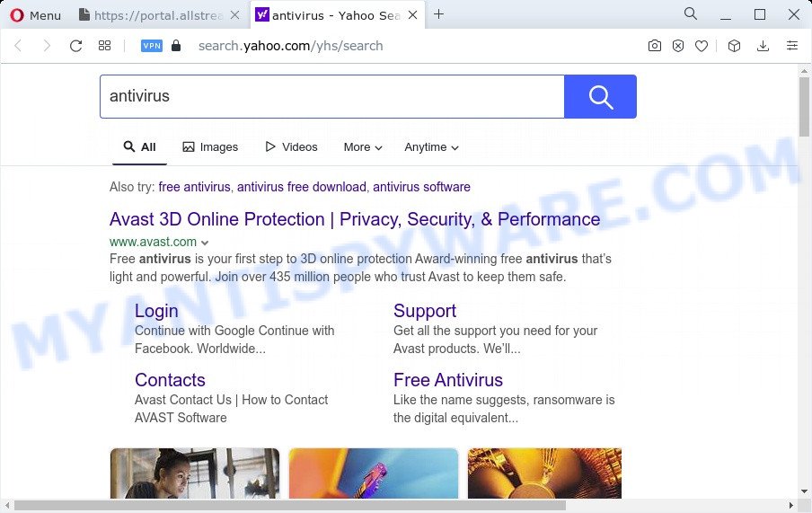Open a new tab with plus button
Image resolution: width=812 pixels, height=513 pixels.
click(438, 14)
